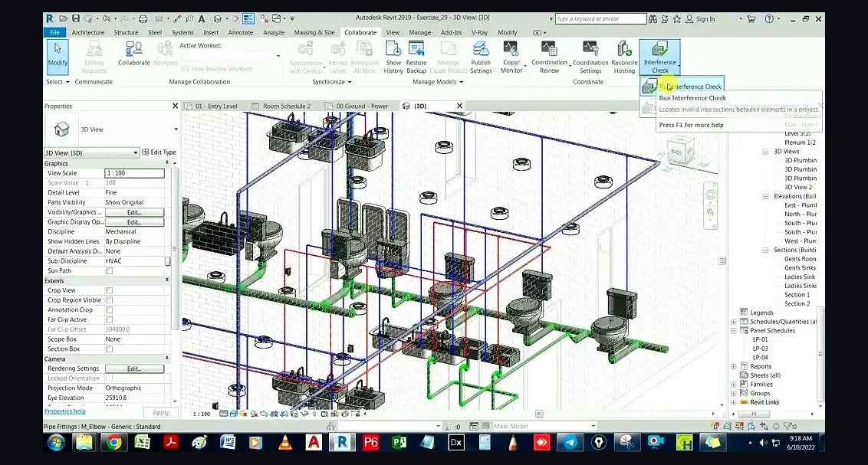Open Google Chrome from the taskbar
This screenshot has height=465, width=868.
point(114,442)
